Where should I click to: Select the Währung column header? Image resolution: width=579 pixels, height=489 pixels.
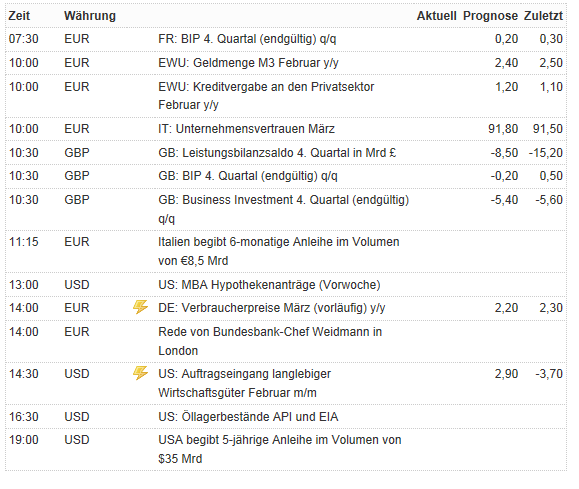(x=90, y=16)
